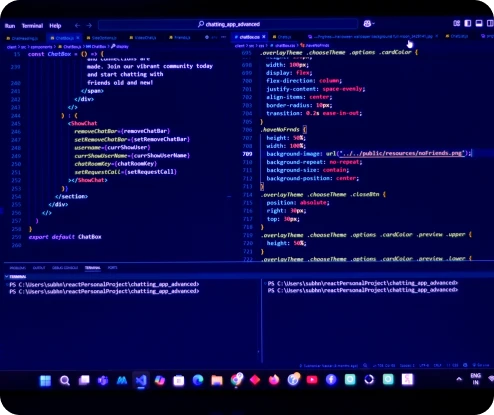Open the circular ring app in taskbar
This screenshot has width=494, height=415.
pyautogui.click(x=369, y=379)
